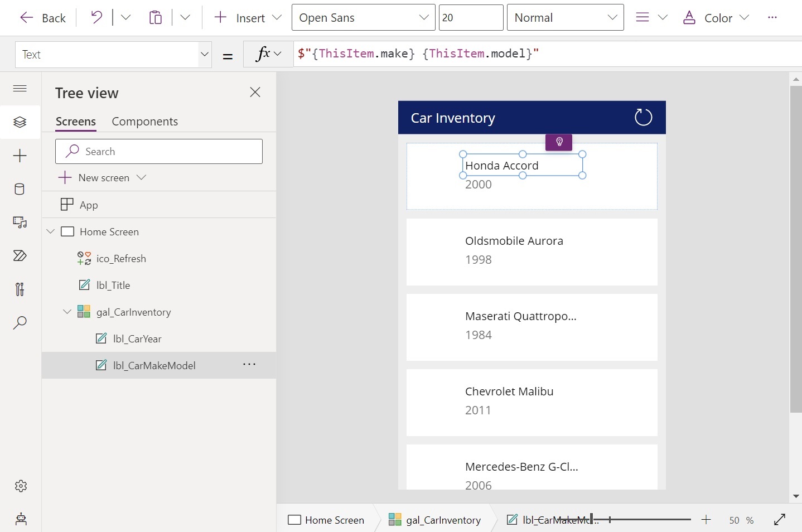Screen dimensions: 802x532
Task: Open the sidebar Search magnifier icon
Action: pyautogui.click(x=20, y=323)
